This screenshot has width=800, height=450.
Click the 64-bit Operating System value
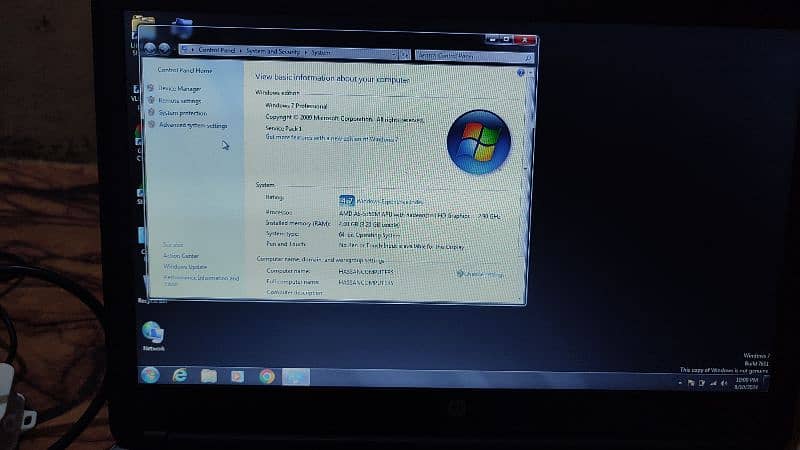[369, 235]
